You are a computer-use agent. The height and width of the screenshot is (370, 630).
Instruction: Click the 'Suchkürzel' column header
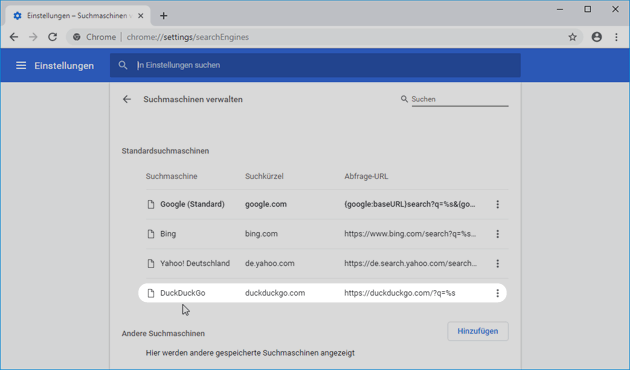[x=264, y=176]
